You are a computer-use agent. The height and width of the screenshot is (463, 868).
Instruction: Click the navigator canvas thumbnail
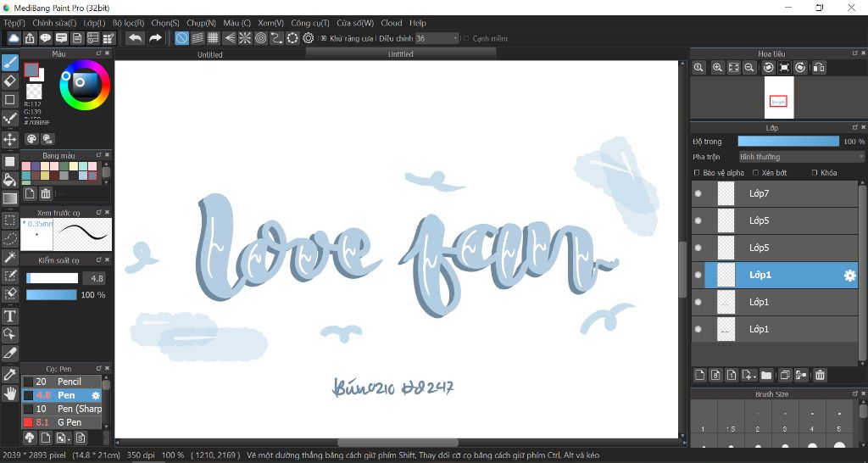779,98
